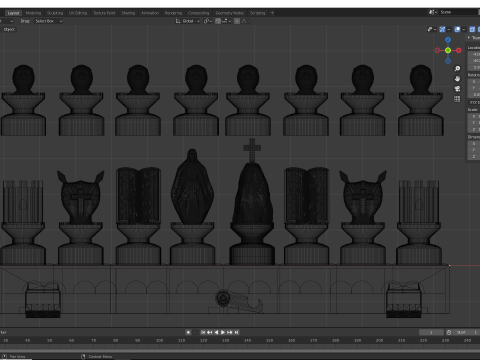Open the overlays options dropdown arrow
Image resolution: width=480 pixels, height=360 pixels.
464,29
